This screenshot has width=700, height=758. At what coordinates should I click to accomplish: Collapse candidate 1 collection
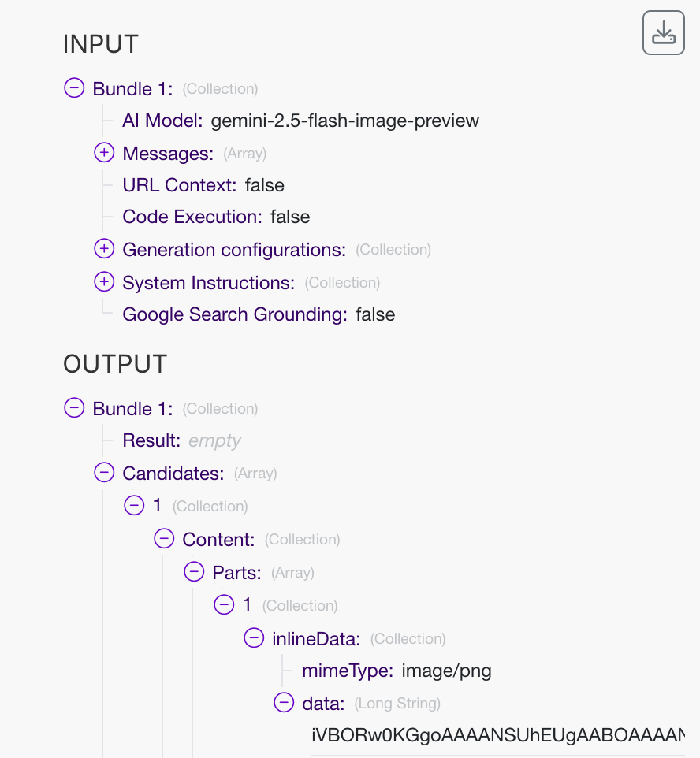coord(134,506)
